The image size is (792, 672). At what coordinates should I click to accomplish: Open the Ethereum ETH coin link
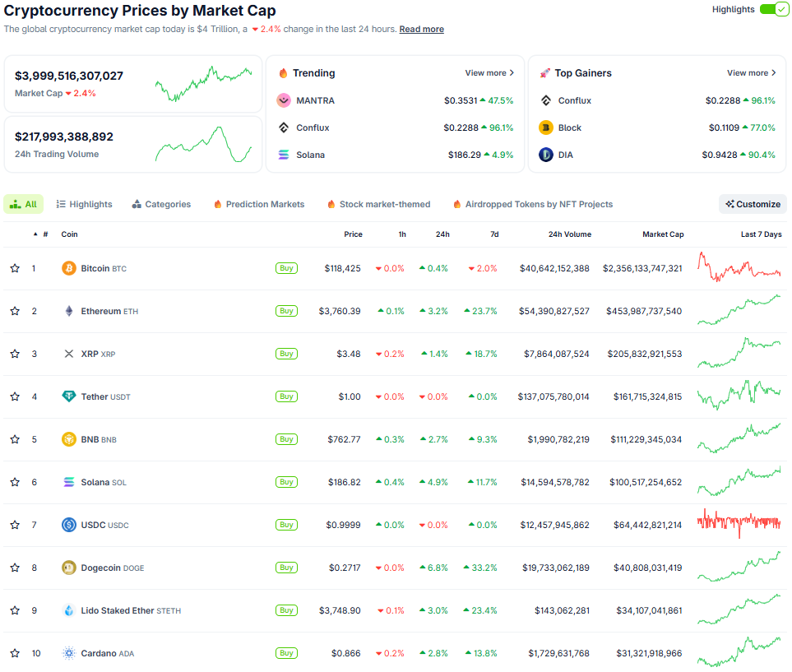(109, 311)
